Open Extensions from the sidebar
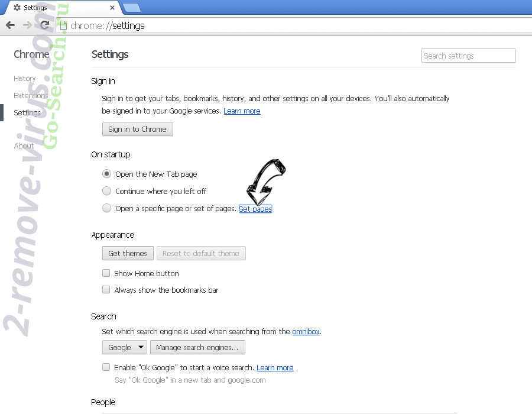The image size is (532, 414). (x=31, y=96)
